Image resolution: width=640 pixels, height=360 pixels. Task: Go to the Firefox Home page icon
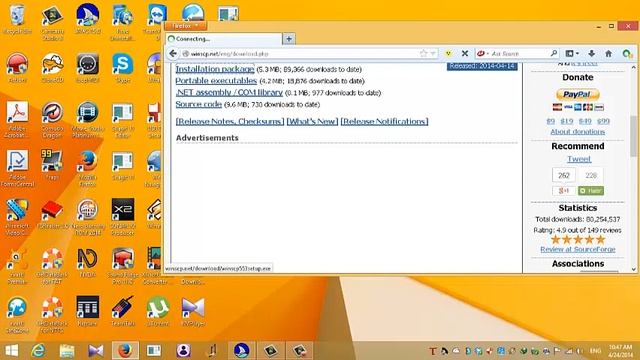(608, 53)
